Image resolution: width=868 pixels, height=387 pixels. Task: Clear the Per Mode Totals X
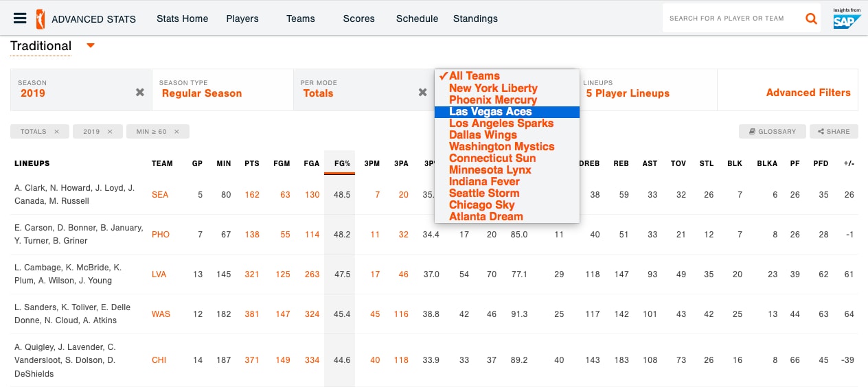pos(423,92)
